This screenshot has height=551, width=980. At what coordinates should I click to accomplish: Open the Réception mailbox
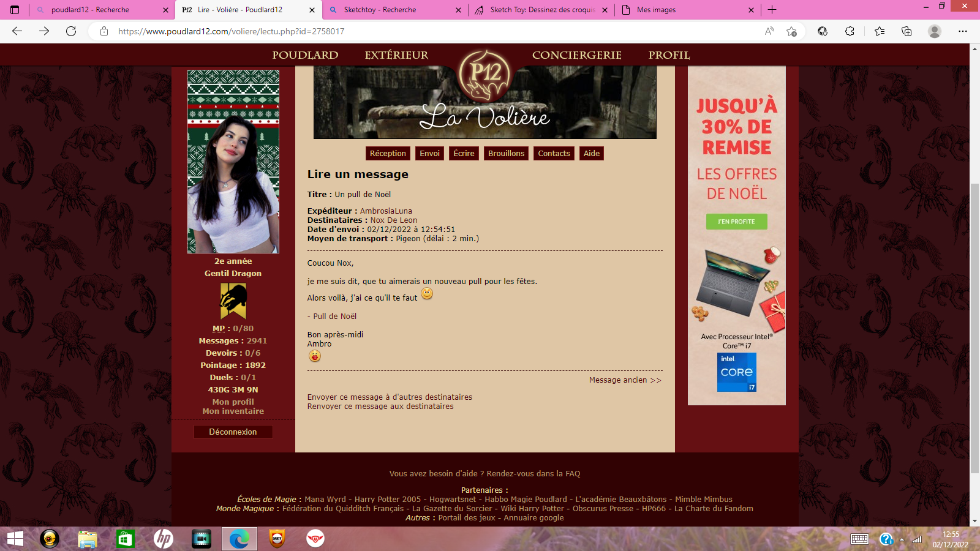[388, 153]
